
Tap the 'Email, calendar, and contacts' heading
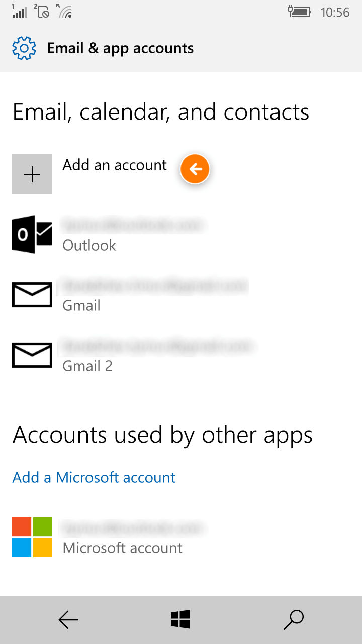point(161,112)
